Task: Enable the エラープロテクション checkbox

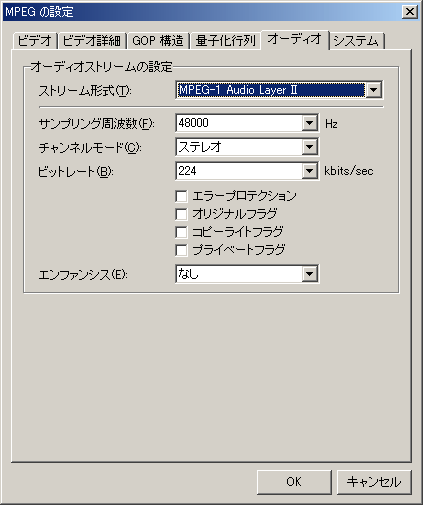Action: click(x=181, y=196)
